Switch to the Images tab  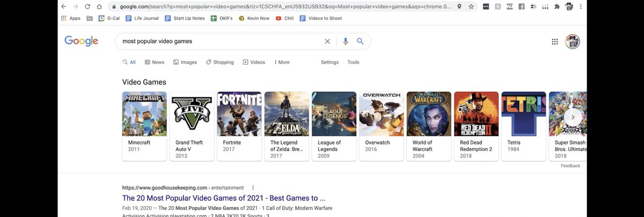pos(185,62)
